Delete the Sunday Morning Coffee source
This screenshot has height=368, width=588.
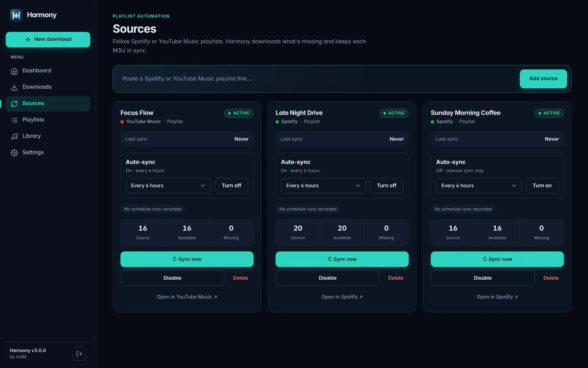pos(551,278)
